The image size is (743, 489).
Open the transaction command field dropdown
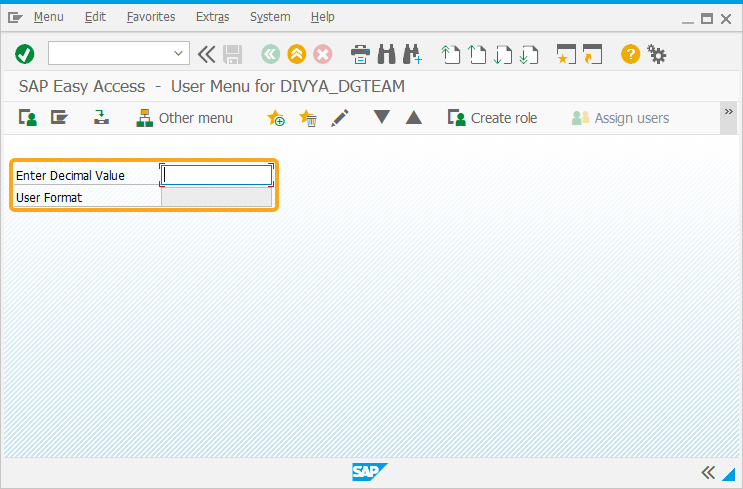point(179,54)
